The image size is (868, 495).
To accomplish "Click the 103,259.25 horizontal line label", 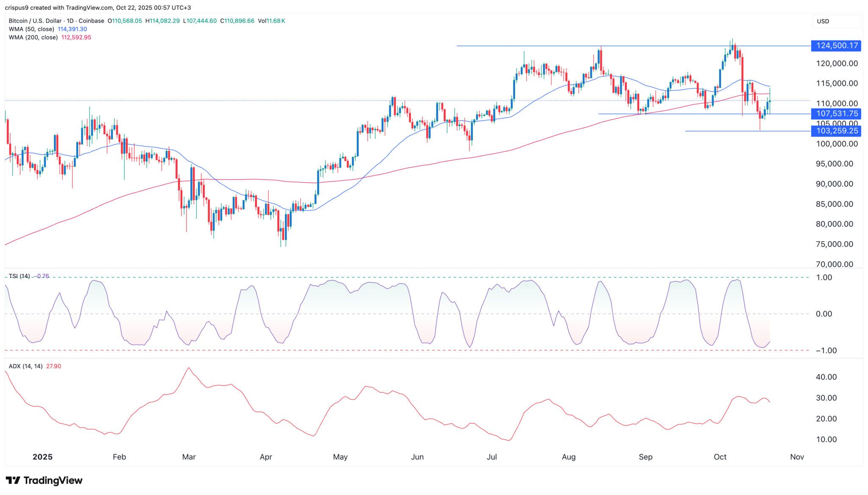I will click(835, 131).
